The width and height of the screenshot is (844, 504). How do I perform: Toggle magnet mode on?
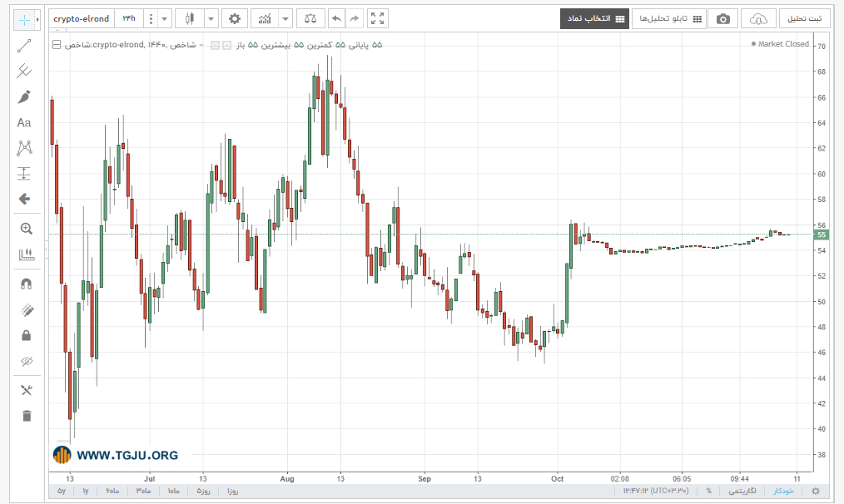(x=27, y=284)
